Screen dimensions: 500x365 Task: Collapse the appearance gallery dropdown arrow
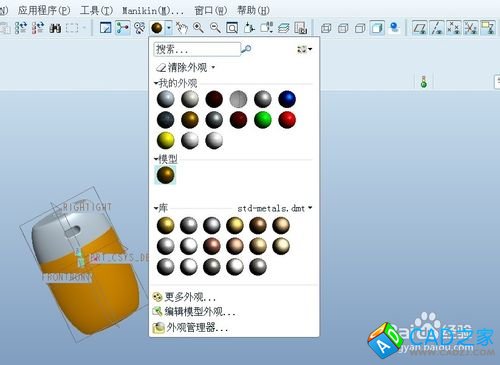tap(169, 28)
